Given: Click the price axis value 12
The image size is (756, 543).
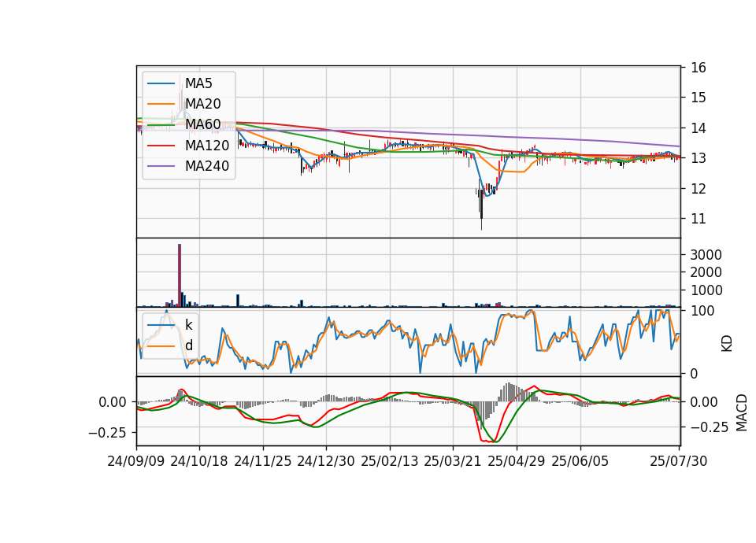Looking at the screenshot, I should tap(699, 188).
